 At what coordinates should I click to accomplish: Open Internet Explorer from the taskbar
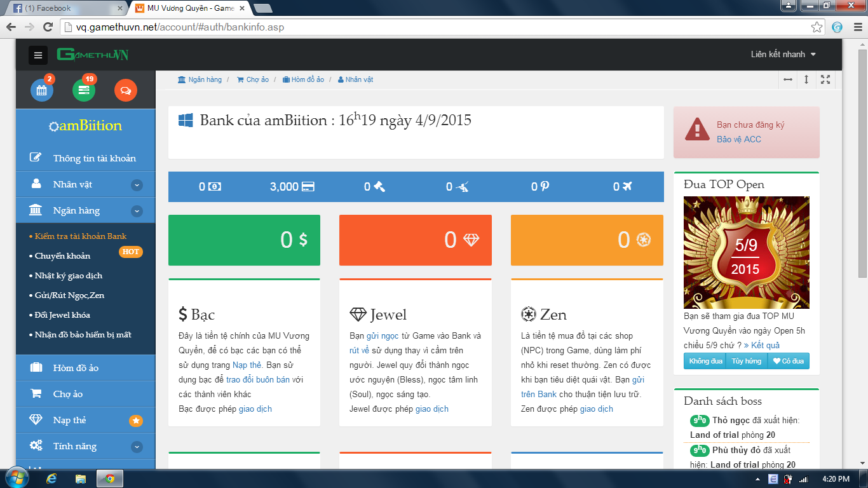51,478
